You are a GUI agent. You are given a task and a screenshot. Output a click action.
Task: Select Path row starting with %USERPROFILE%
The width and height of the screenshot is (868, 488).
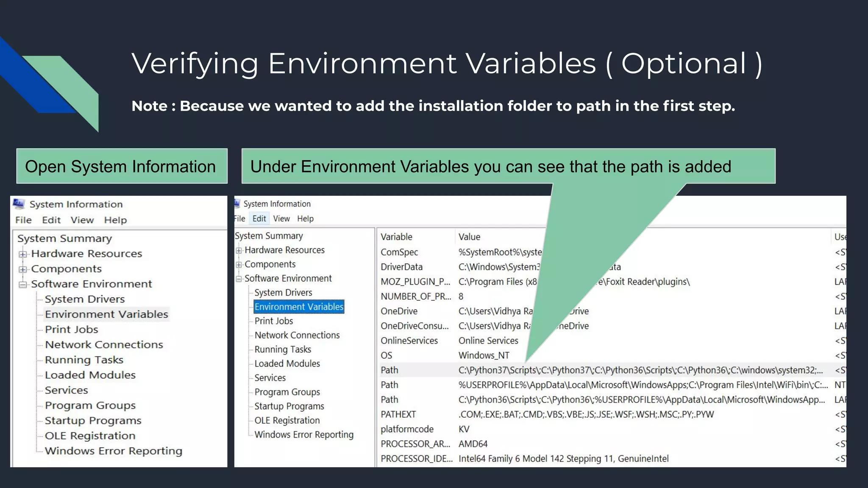coord(611,385)
